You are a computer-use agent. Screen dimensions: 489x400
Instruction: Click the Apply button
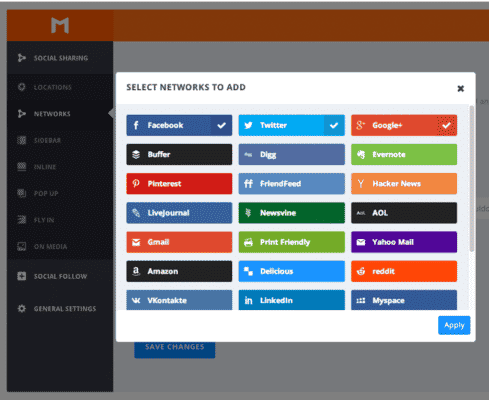454,325
